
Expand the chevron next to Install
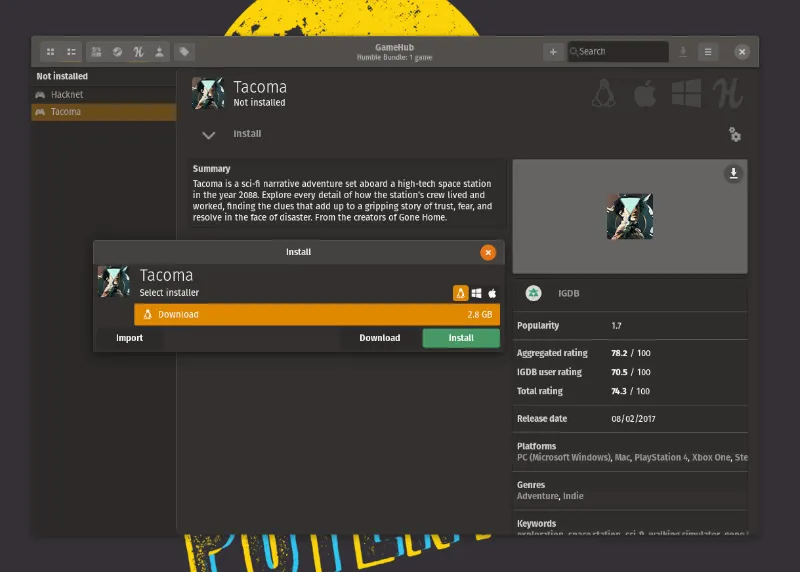point(209,135)
